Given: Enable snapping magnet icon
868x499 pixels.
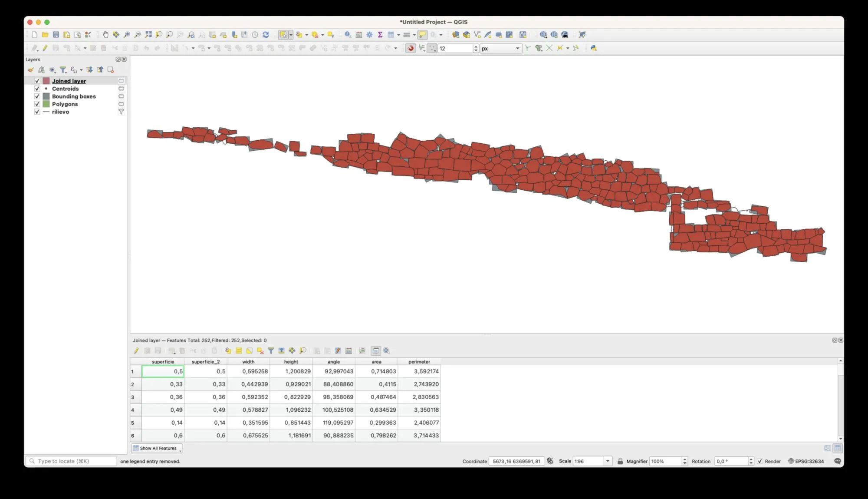Looking at the screenshot, I should pos(410,48).
